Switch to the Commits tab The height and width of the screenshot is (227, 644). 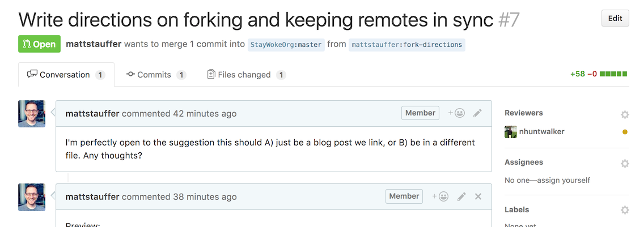pos(156,75)
